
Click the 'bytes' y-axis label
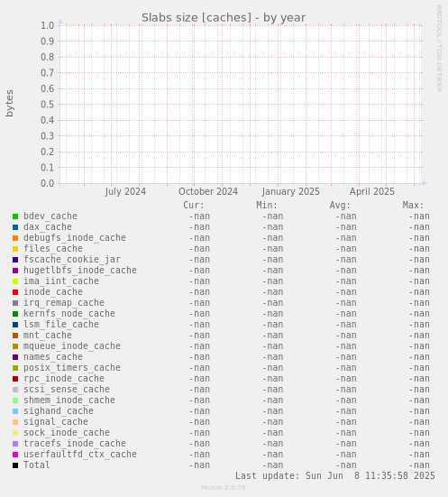coord(10,104)
